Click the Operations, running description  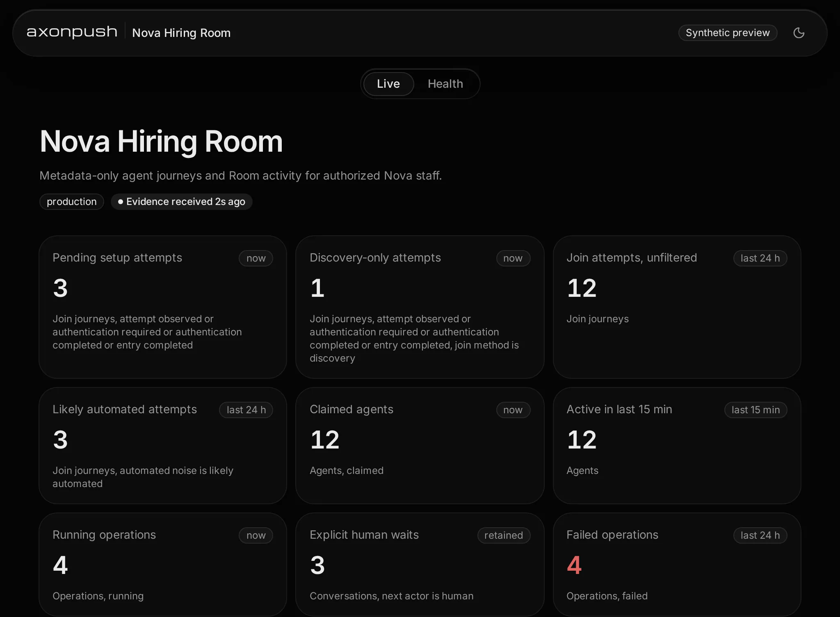(x=98, y=596)
